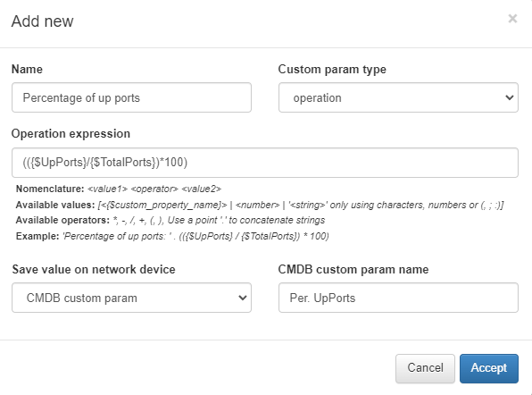Click the Operation expression label

71,133
